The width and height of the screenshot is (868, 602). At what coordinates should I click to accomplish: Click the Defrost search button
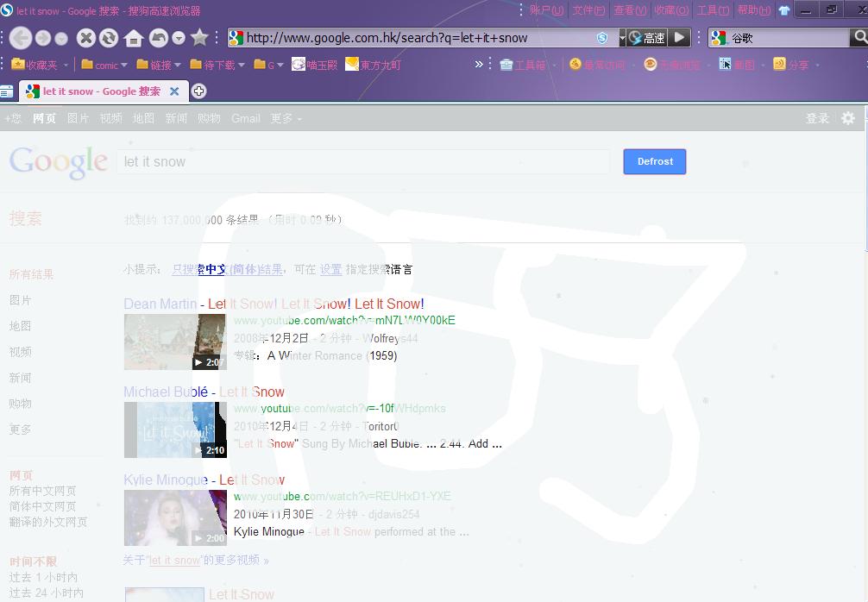tap(654, 161)
